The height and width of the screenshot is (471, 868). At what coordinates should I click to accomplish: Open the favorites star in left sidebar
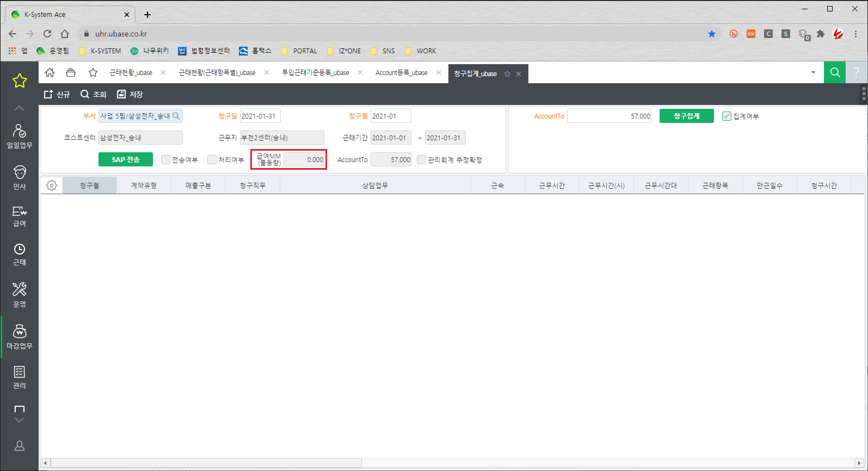[x=20, y=81]
